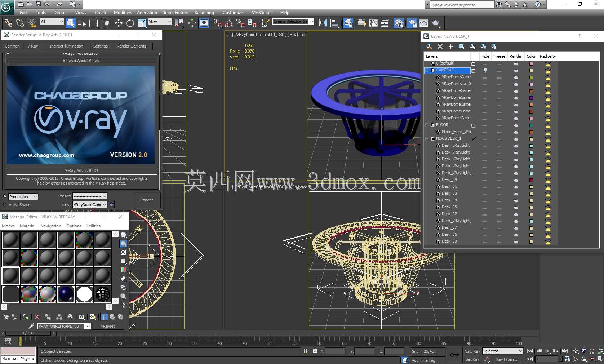
Task: Choose the Select and Scale tool
Action: [x=142, y=23]
